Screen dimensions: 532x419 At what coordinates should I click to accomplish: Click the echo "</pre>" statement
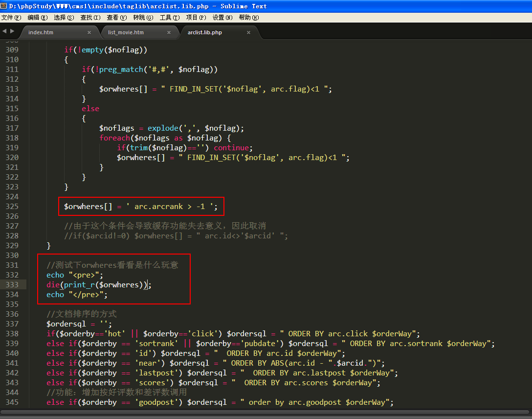point(77,295)
